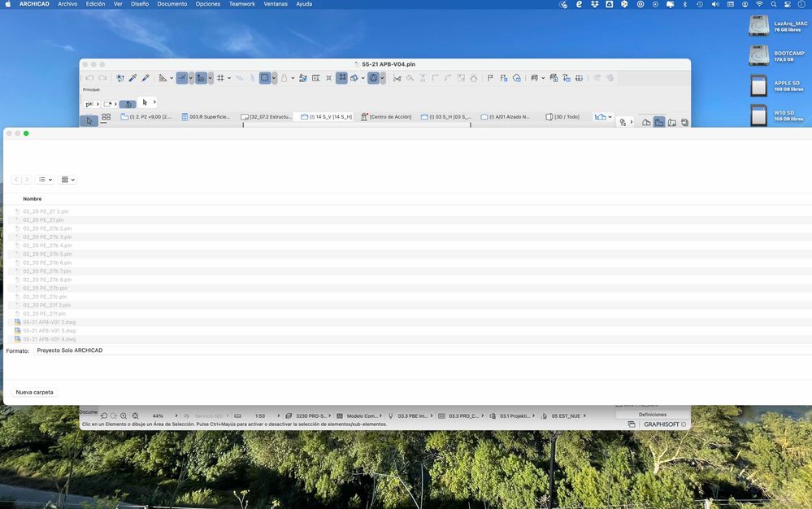812x509 pixels.
Task: Click the GRAPHISOFT ID button
Action: point(665,424)
